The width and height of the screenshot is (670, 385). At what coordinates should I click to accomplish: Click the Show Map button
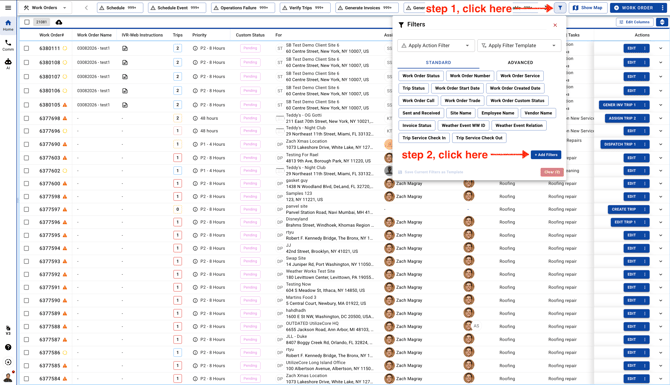coord(588,8)
